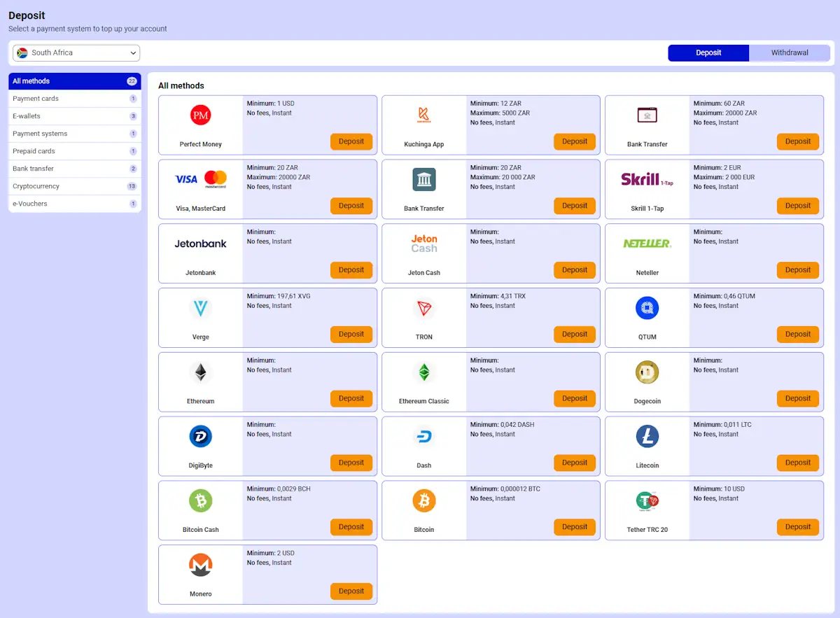Open the South Africa country dropdown
This screenshot has width=840, height=618.
[x=76, y=52]
